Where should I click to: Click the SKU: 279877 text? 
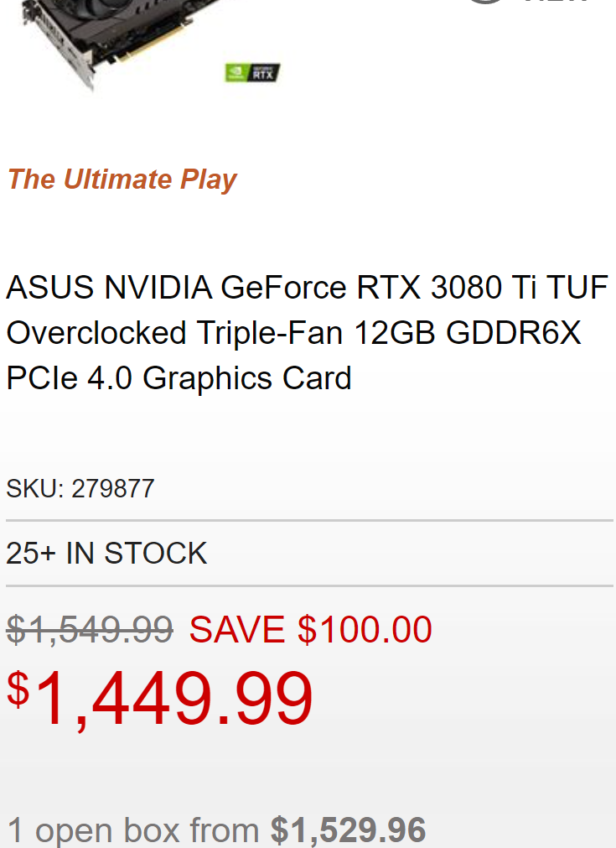80,488
